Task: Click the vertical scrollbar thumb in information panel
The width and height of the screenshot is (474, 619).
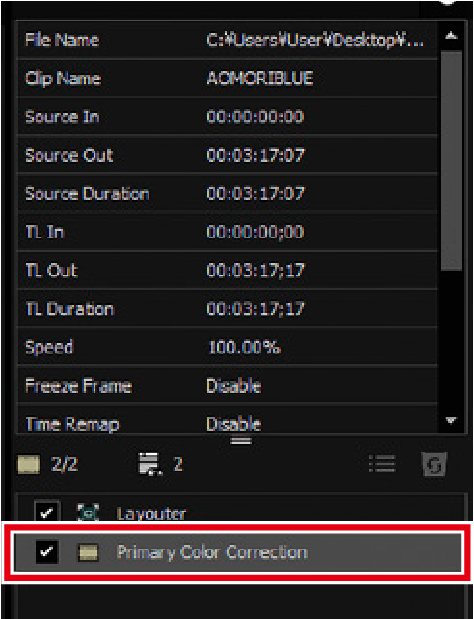Action: click(x=451, y=160)
